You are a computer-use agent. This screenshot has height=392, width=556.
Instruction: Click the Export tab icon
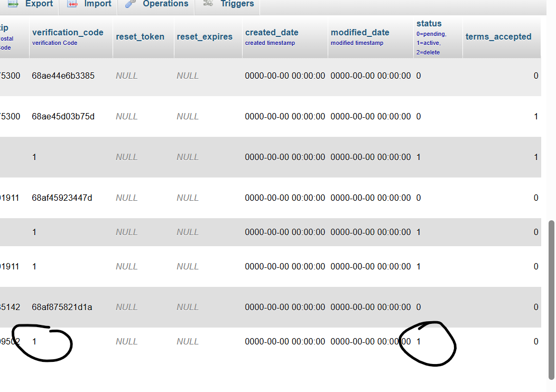point(13,4)
